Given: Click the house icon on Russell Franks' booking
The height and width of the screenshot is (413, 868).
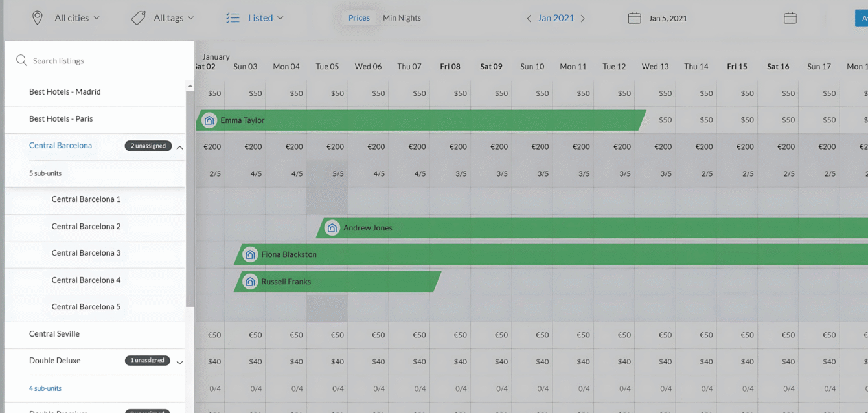Looking at the screenshot, I should click(x=250, y=282).
